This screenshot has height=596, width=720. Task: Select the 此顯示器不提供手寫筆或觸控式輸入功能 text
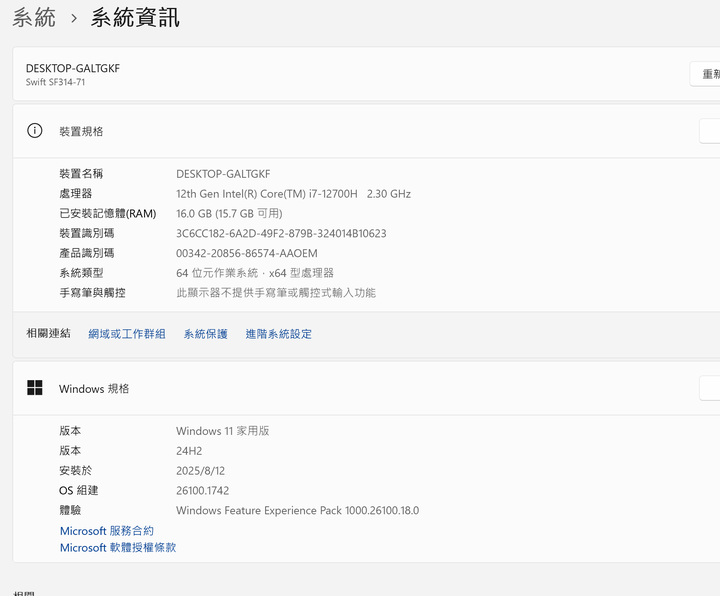click(276, 292)
